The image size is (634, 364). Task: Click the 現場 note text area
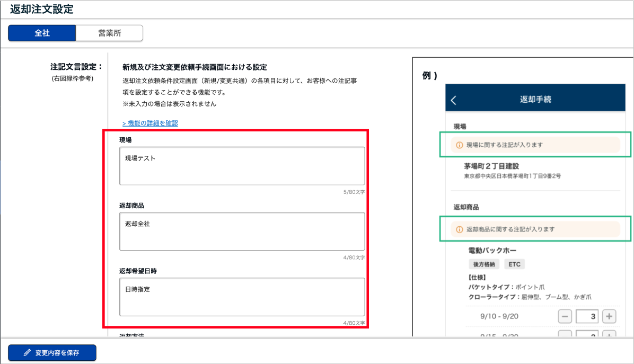[x=242, y=166]
